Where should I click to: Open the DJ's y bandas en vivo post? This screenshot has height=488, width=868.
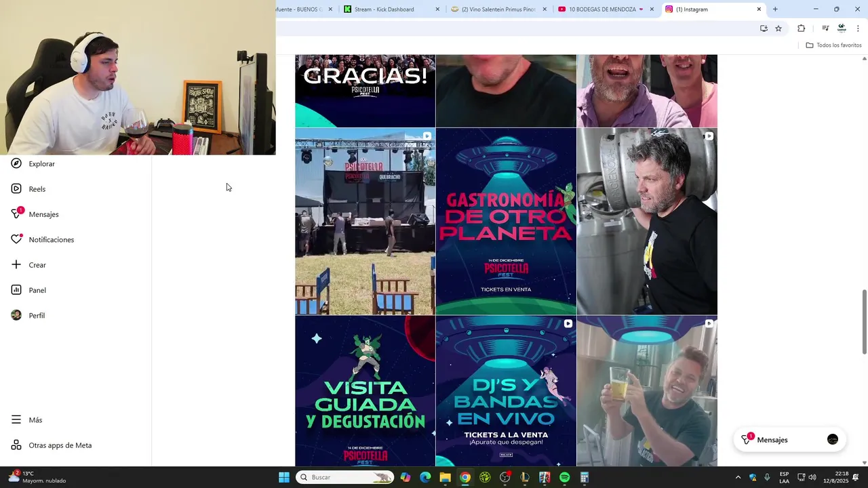click(506, 391)
